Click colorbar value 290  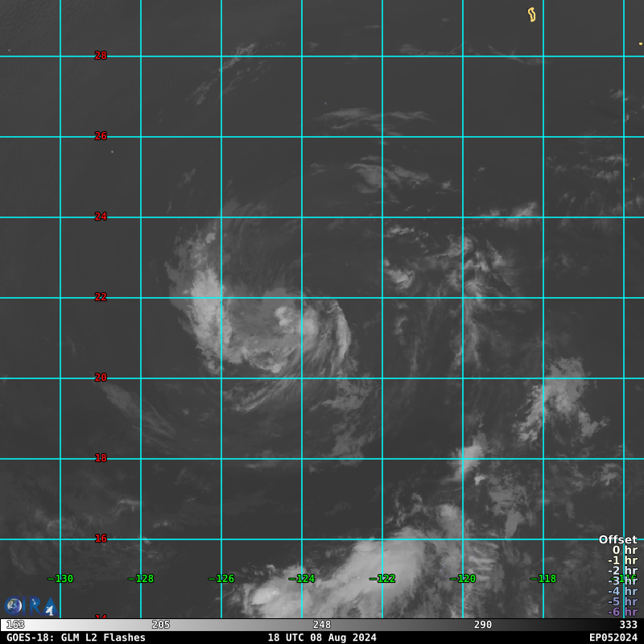tap(482, 625)
